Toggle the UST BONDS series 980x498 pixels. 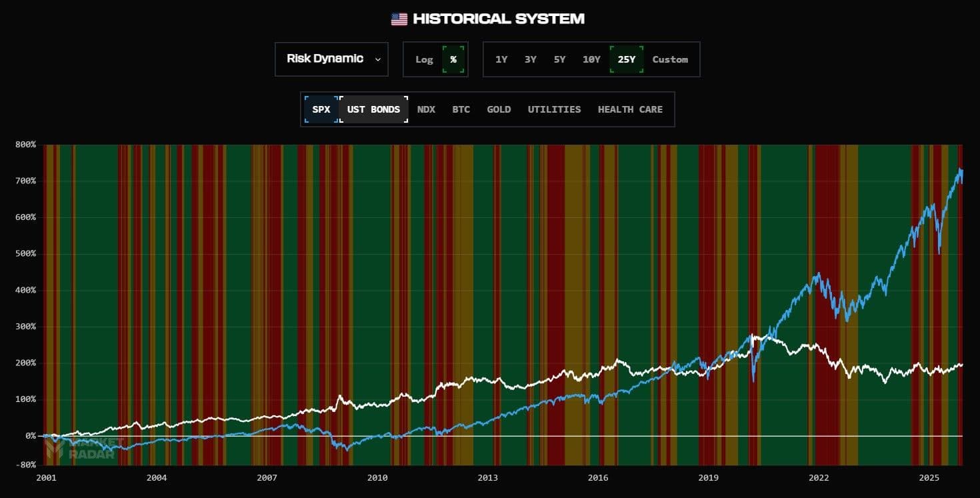373,109
